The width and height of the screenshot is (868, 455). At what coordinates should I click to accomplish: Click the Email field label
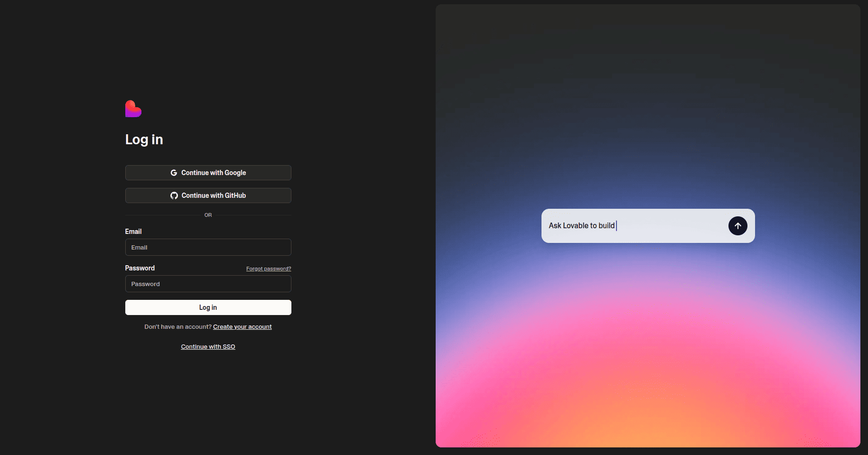click(133, 232)
